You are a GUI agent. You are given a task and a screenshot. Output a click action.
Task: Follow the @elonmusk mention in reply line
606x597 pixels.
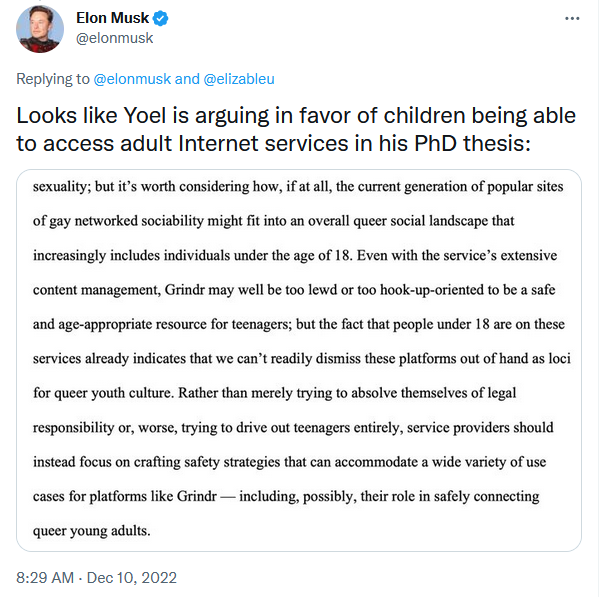pyautogui.click(x=133, y=78)
